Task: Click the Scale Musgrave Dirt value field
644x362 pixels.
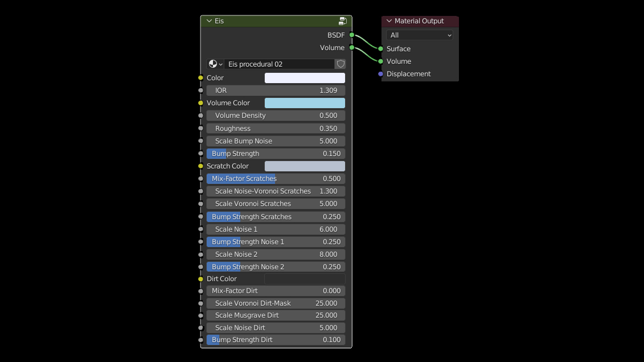Action: 276,315
